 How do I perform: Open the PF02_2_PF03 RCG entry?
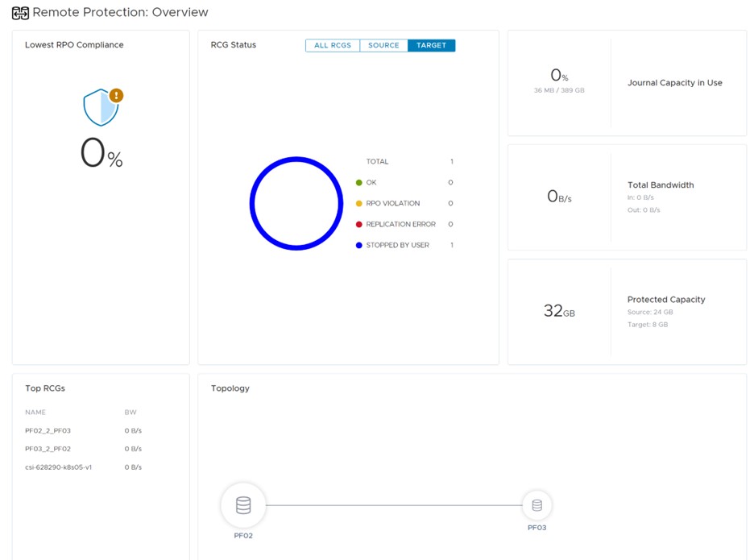48,431
